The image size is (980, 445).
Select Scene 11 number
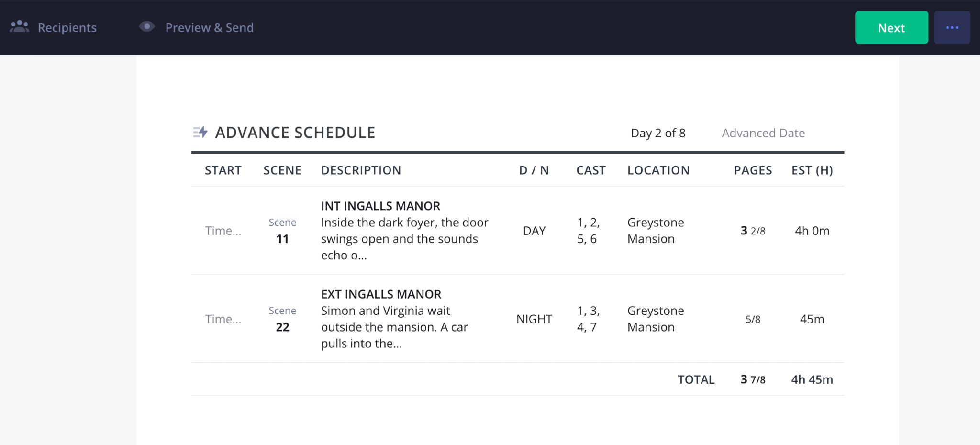coord(282,239)
